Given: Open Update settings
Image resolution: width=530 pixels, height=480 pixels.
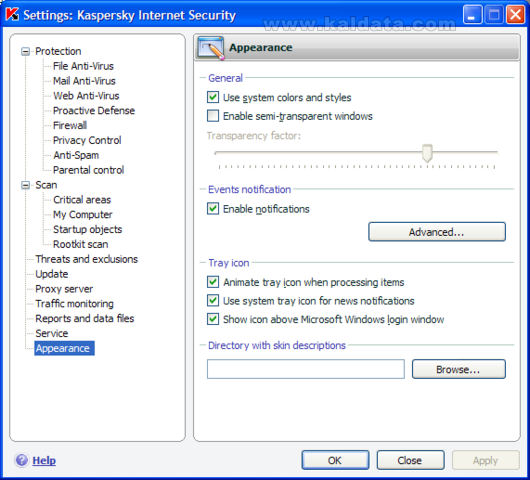Looking at the screenshot, I should 52,274.
